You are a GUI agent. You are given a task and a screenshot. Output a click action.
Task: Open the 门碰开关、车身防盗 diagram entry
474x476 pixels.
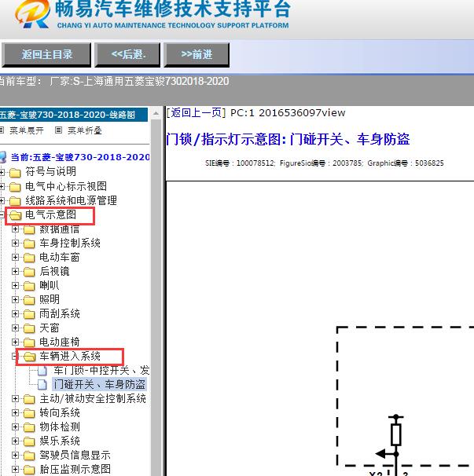coord(99,384)
